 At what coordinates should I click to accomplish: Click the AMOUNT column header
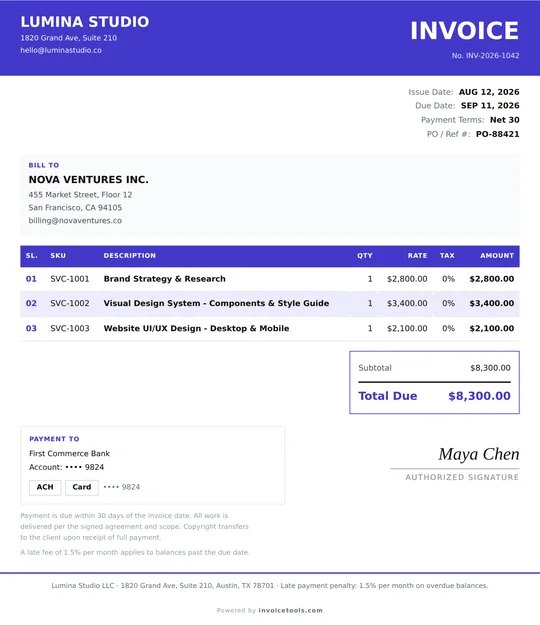point(497,256)
